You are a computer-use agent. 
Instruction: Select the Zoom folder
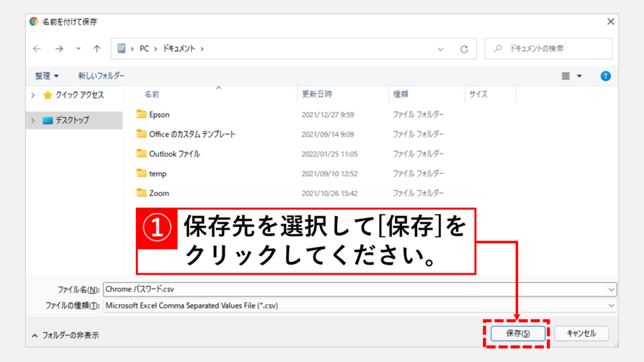coord(158,193)
